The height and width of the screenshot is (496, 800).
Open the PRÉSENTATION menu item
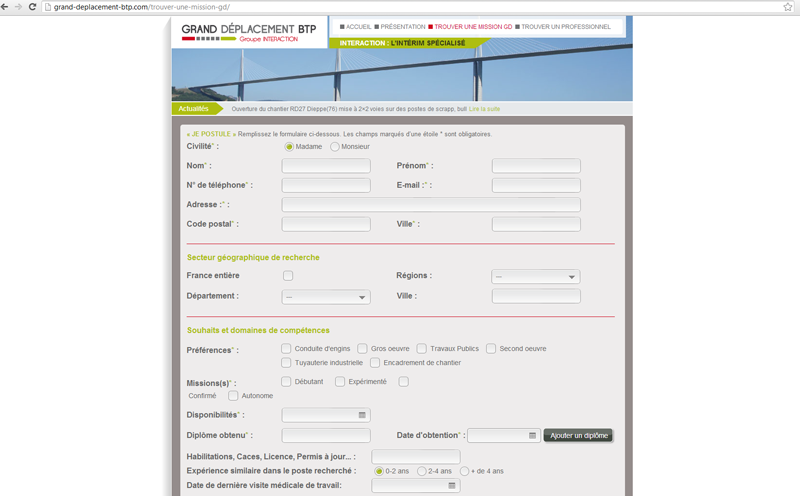400,27
